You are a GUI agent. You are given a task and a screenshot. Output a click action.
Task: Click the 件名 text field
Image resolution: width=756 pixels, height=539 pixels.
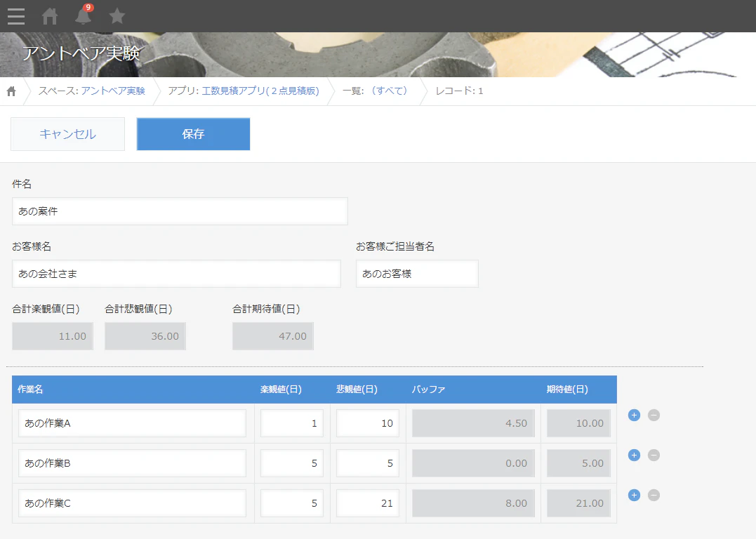pos(180,211)
